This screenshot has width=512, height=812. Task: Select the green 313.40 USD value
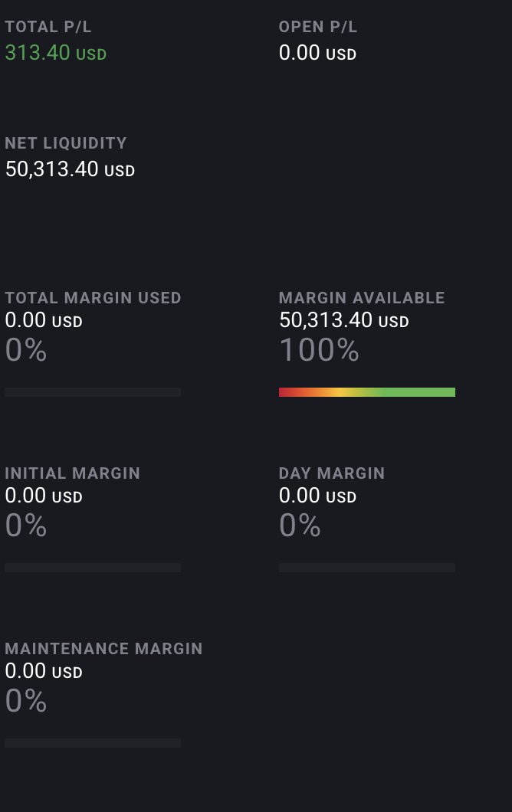(55, 53)
